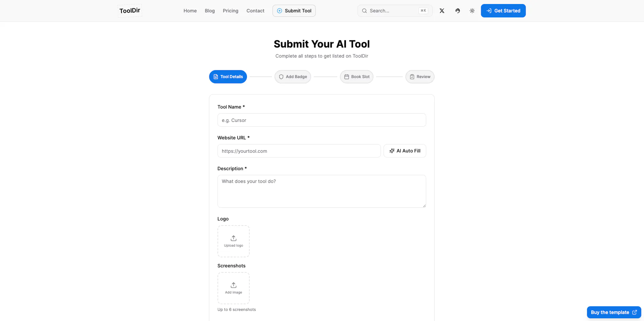Click the Add image upload box

234,288
